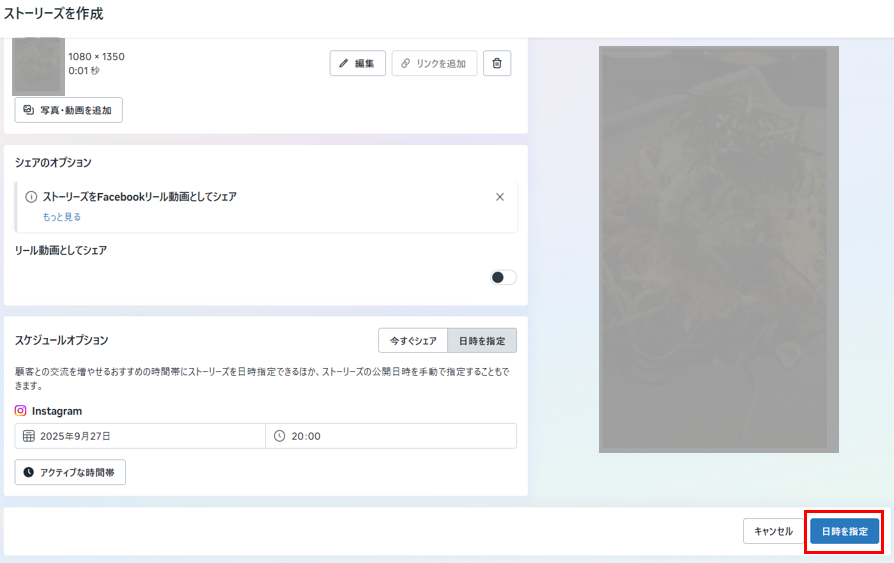Image resolution: width=894 pixels, height=563 pixels.
Task: Confirm with the blue 日時を指定 button
Action: [844, 531]
